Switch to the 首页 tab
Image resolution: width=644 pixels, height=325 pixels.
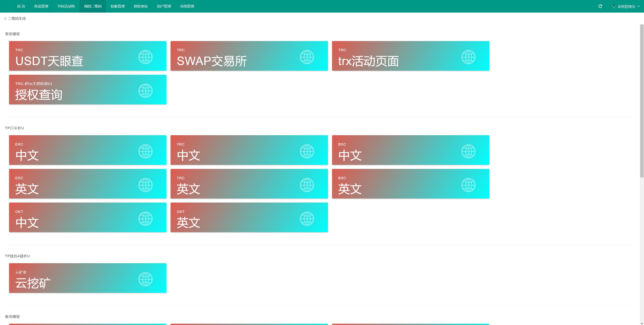pos(21,6)
